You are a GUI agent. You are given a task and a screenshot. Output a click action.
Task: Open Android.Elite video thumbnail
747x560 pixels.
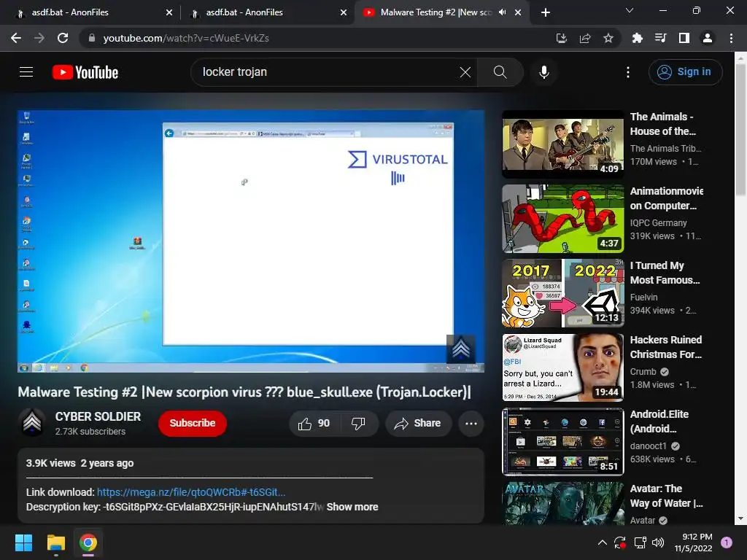(x=562, y=442)
